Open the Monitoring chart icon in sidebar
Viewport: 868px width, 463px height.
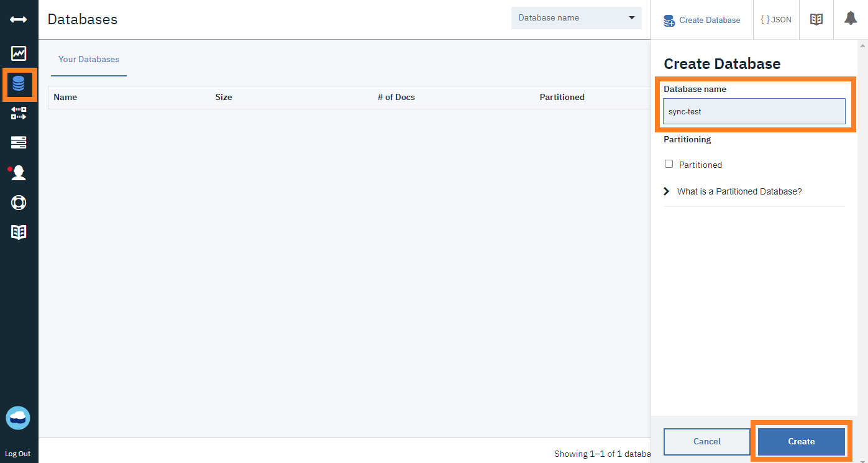coord(19,53)
